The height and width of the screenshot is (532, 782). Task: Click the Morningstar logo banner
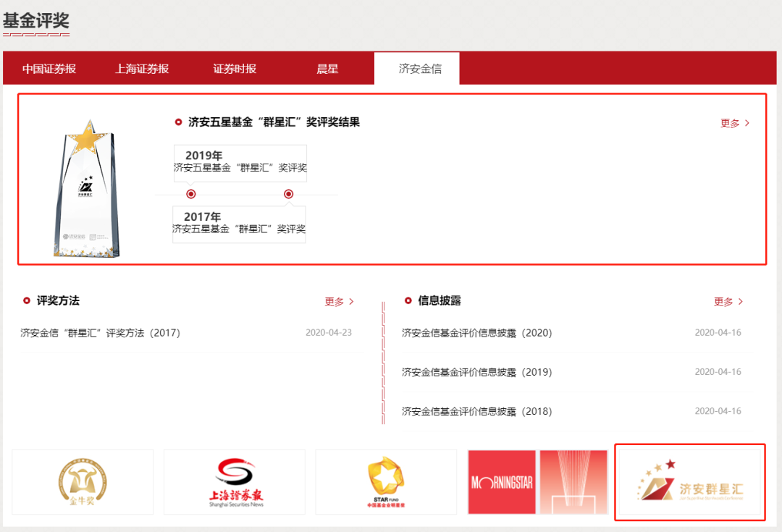click(x=537, y=481)
